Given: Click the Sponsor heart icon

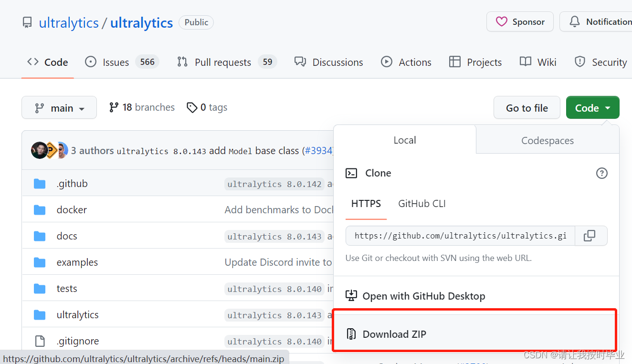Looking at the screenshot, I should [x=501, y=21].
